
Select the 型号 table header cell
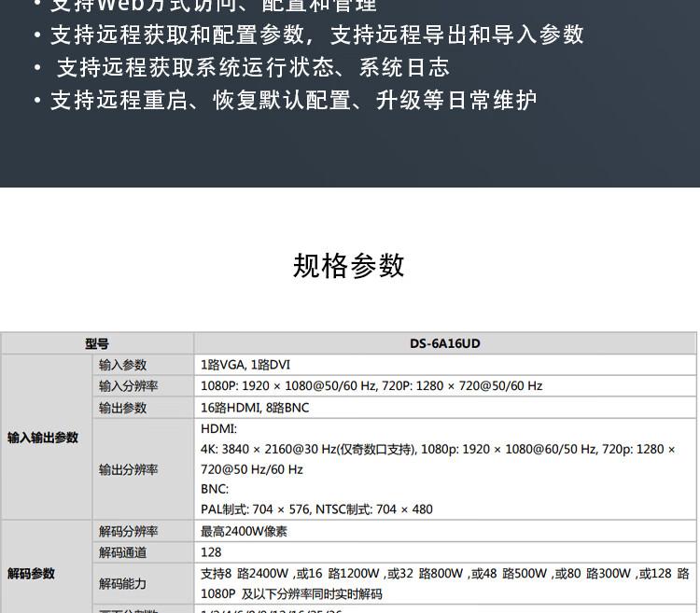(97, 343)
